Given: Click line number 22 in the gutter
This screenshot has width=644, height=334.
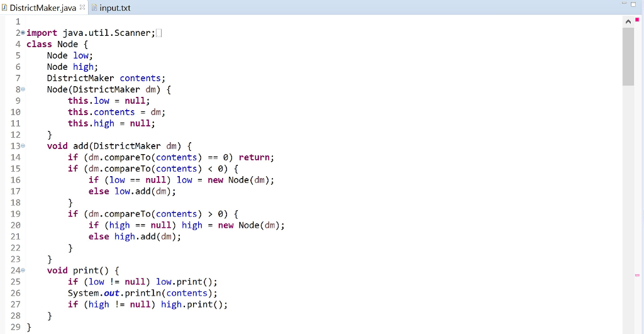Looking at the screenshot, I should (x=15, y=248).
